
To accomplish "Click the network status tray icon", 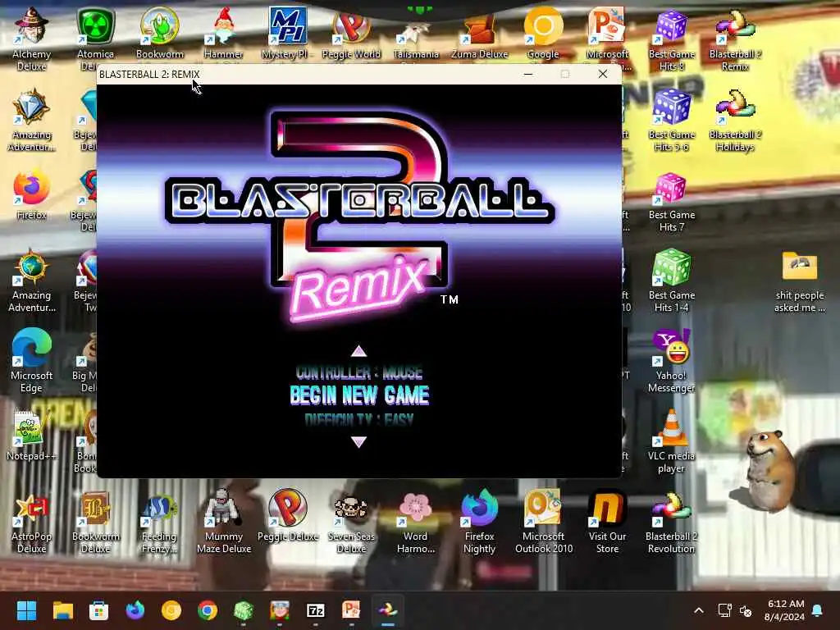I will tap(724, 610).
